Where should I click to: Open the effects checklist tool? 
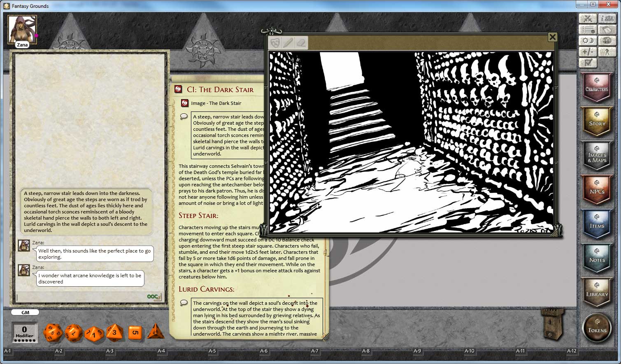tap(588, 63)
